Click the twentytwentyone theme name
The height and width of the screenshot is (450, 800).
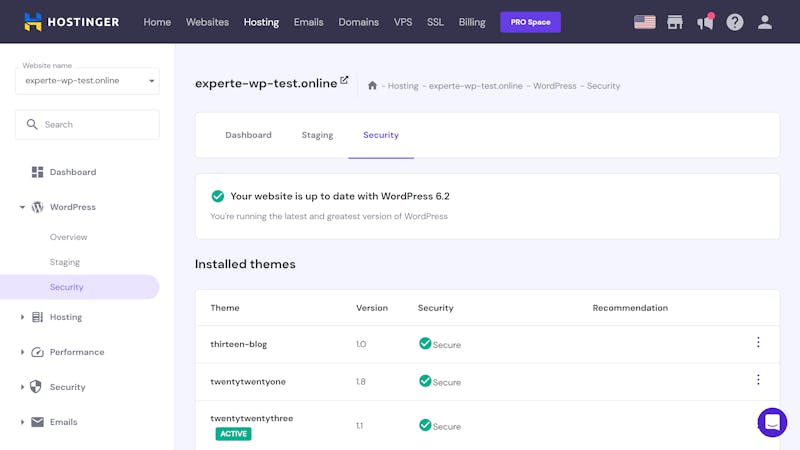click(x=248, y=382)
